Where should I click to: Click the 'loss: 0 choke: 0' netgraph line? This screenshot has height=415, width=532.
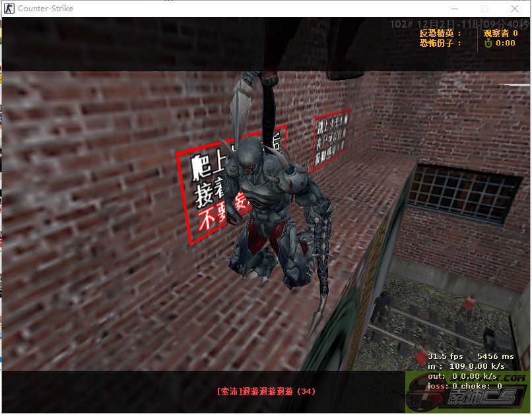point(465,386)
